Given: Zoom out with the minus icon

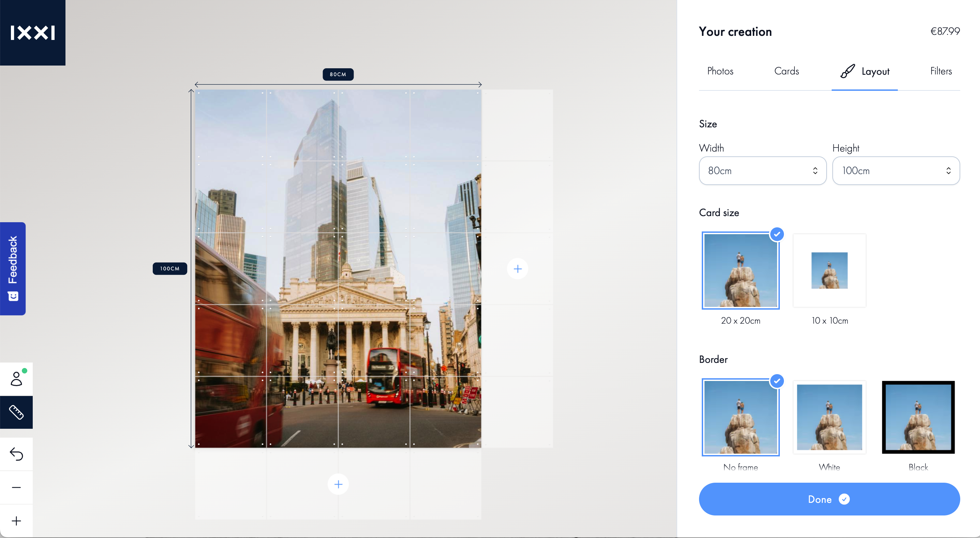Looking at the screenshot, I should [16, 487].
